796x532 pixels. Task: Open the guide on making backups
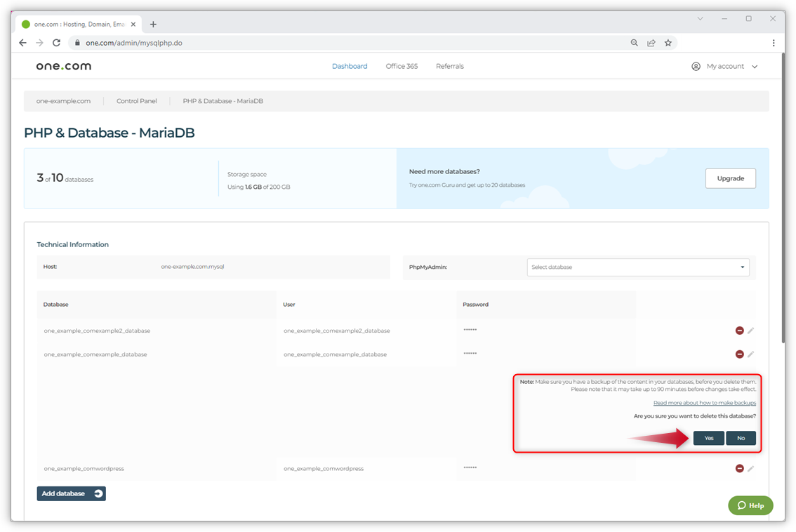point(705,402)
